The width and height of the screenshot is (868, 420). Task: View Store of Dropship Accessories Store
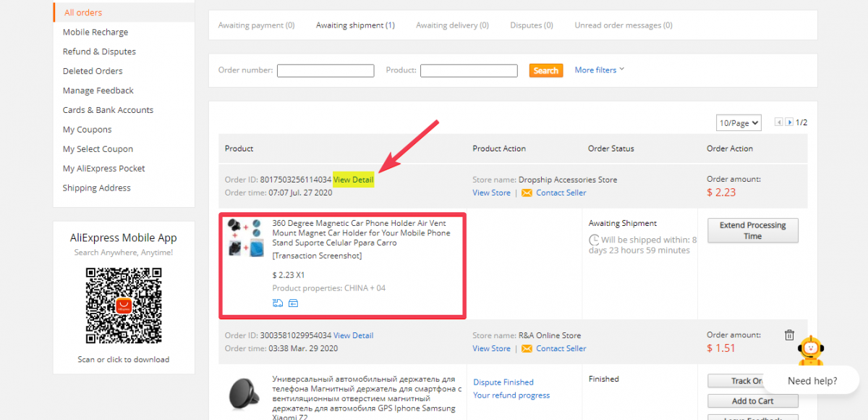tap(491, 193)
